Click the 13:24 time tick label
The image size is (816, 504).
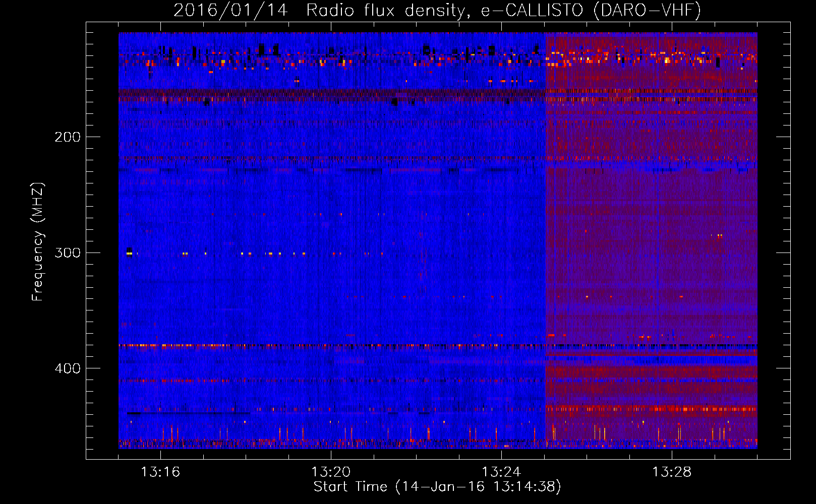coord(501,472)
